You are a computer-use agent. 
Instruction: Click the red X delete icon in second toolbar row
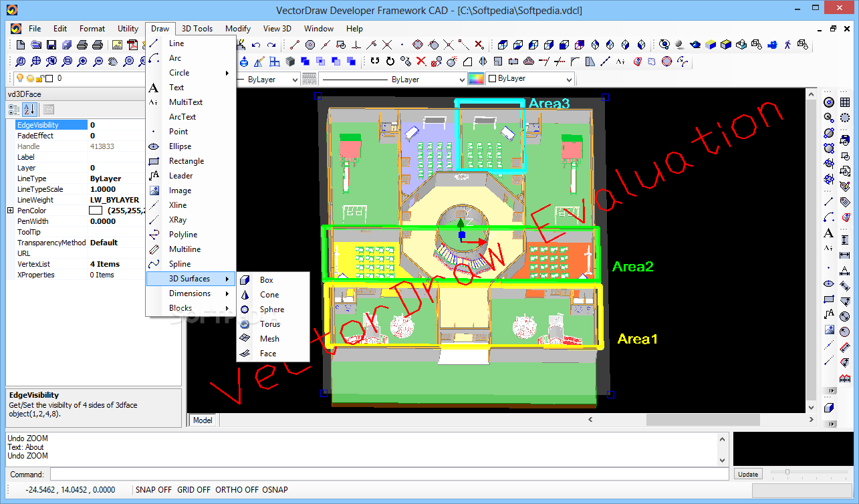point(420,61)
